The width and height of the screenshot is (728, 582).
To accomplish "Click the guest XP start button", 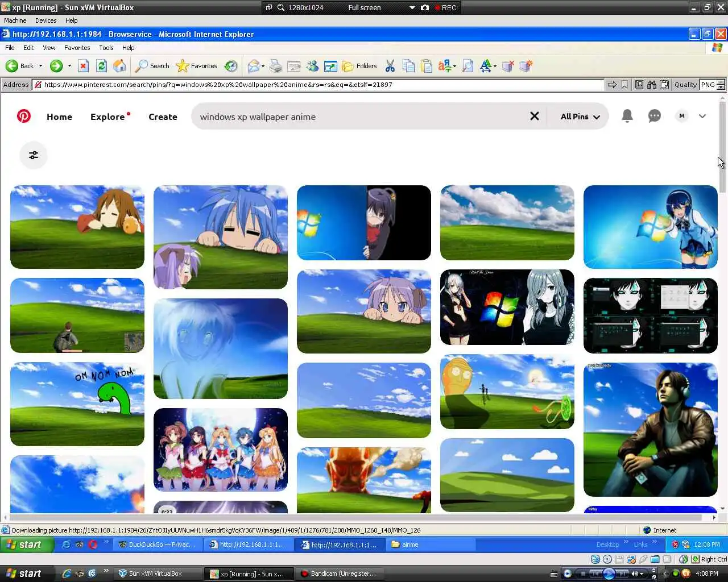I will click(27, 544).
